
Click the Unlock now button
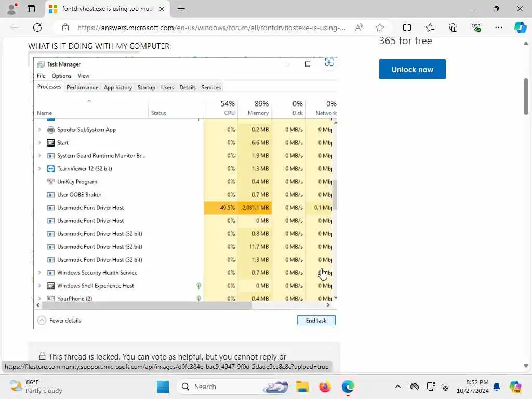pyautogui.click(x=412, y=69)
